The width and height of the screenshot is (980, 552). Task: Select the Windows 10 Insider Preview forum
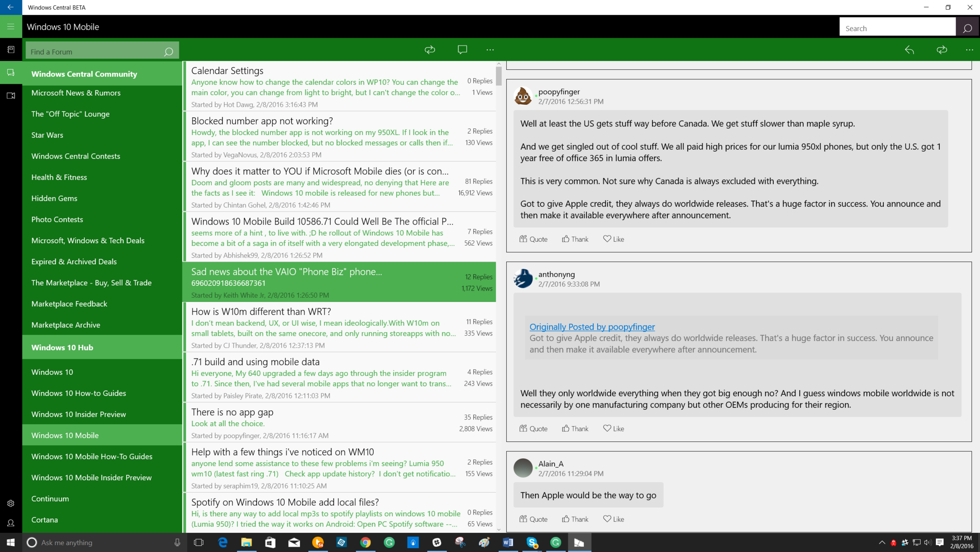coord(78,414)
